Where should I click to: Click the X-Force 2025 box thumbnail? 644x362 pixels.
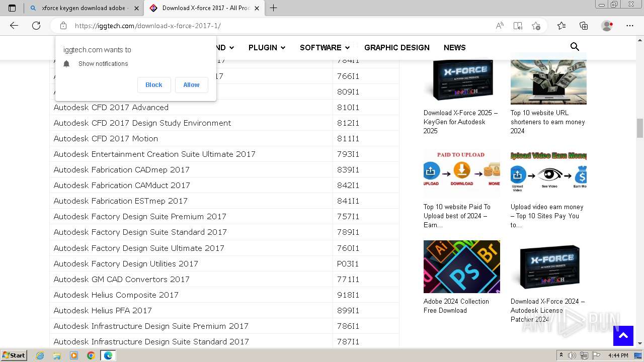click(x=462, y=78)
